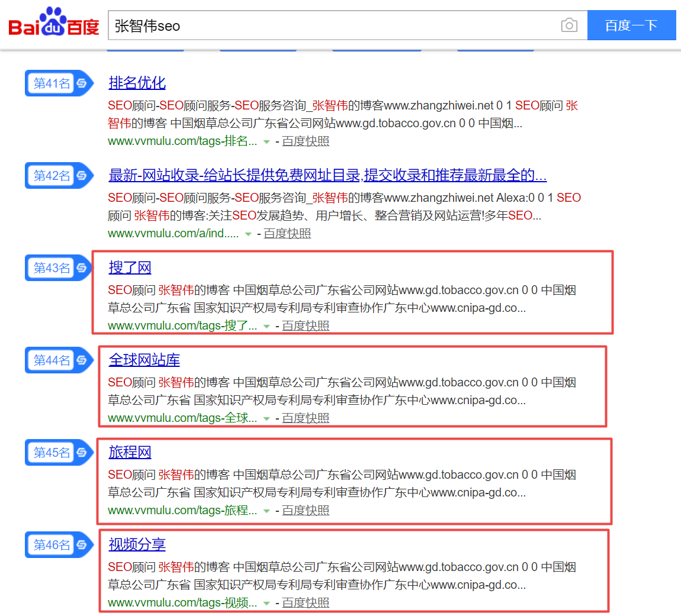The width and height of the screenshot is (681, 616).
Task: Open the 排名优化 result title
Action: (x=137, y=83)
